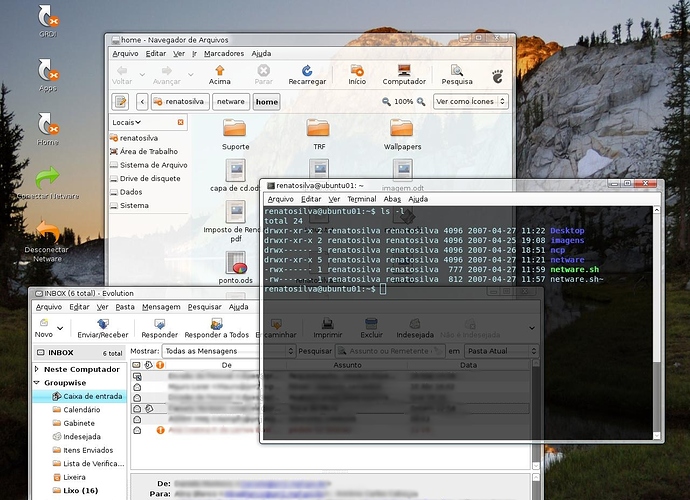Open Sistema de Arquivo in Locais
The image size is (690, 500).
pyautogui.click(x=149, y=165)
